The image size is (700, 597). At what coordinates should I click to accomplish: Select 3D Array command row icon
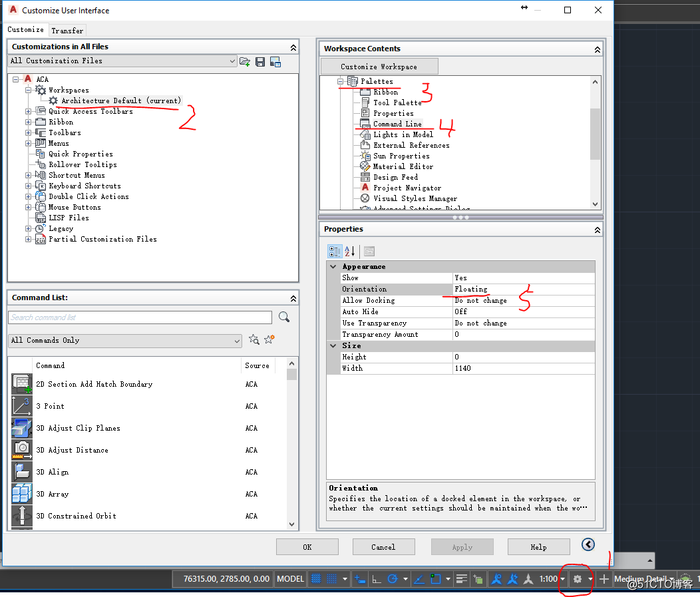(22, 494)
